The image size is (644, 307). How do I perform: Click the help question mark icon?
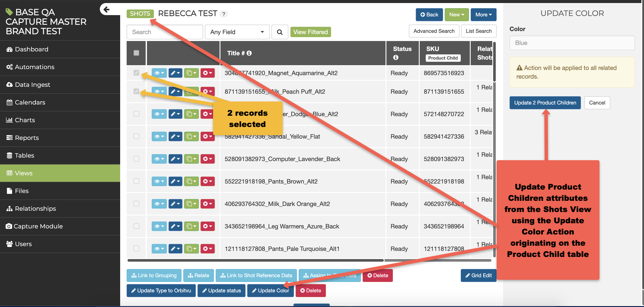[x=224, y=14]
